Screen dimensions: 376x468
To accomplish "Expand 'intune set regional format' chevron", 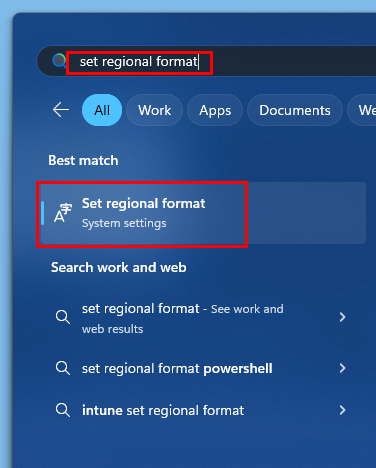I will point(342,410).
